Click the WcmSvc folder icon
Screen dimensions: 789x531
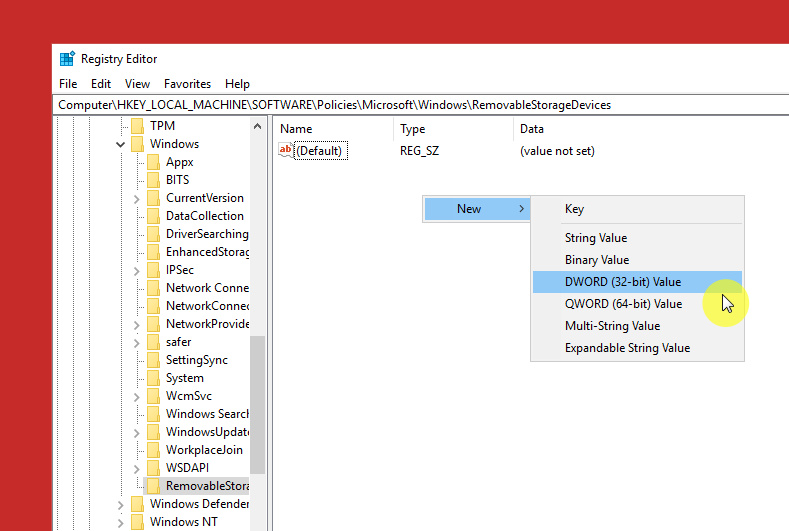pos(153,396)
